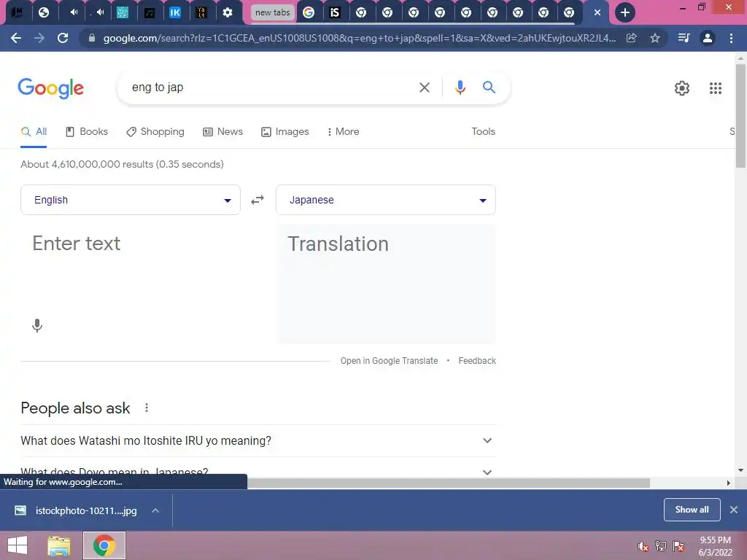
Task: Open File Explorer from taskbar
Action: tap(59, 545)
